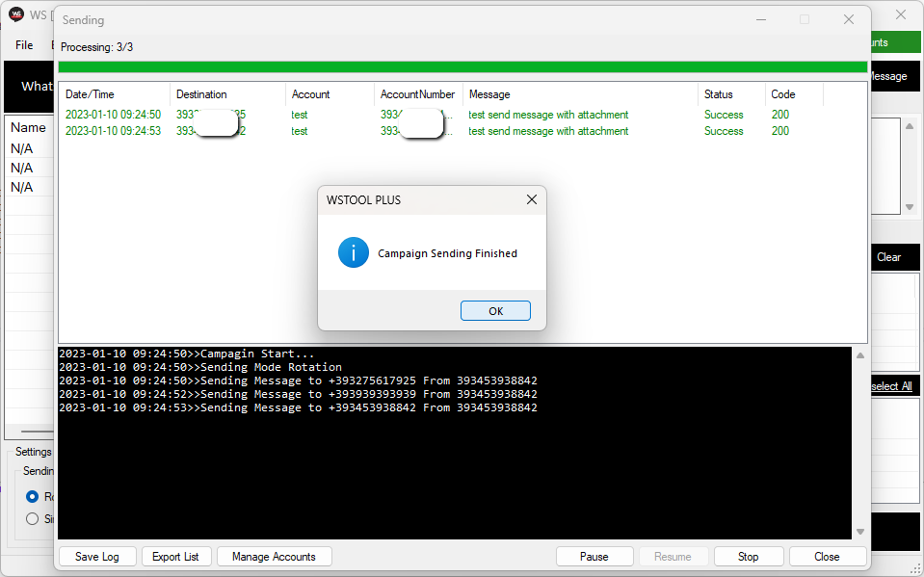Click the Status column header
The height and width of the screenshot is (577, 924).
730,94
